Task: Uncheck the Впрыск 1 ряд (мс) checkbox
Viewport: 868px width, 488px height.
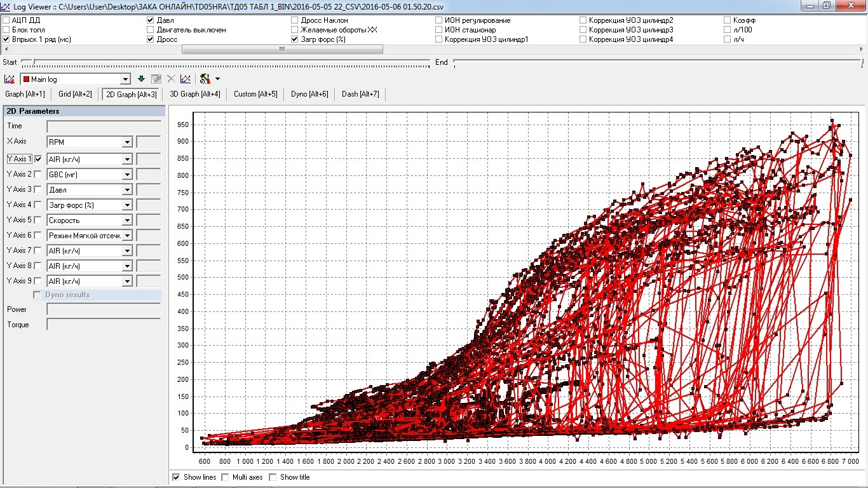Action: [6, 39]
